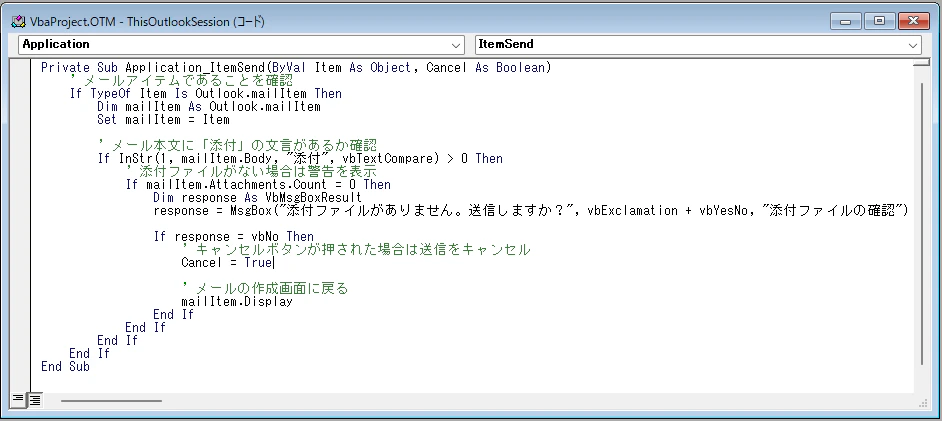Viewport: 942px width, 421px height.
Task: Click the split bar above vertical scrollbar
Action: [921, 62]
